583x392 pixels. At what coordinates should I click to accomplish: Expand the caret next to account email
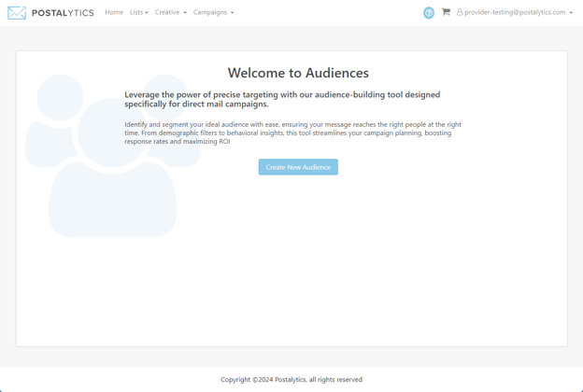pos(571,13)
